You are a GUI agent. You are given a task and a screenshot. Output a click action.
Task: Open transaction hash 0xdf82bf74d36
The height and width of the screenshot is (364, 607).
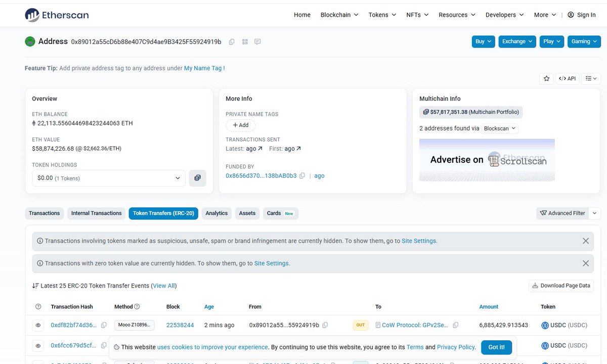coord(74,325)
